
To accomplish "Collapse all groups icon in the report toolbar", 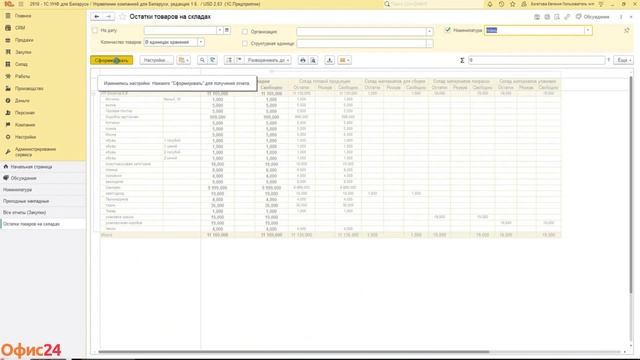I will tap(239, 60).
